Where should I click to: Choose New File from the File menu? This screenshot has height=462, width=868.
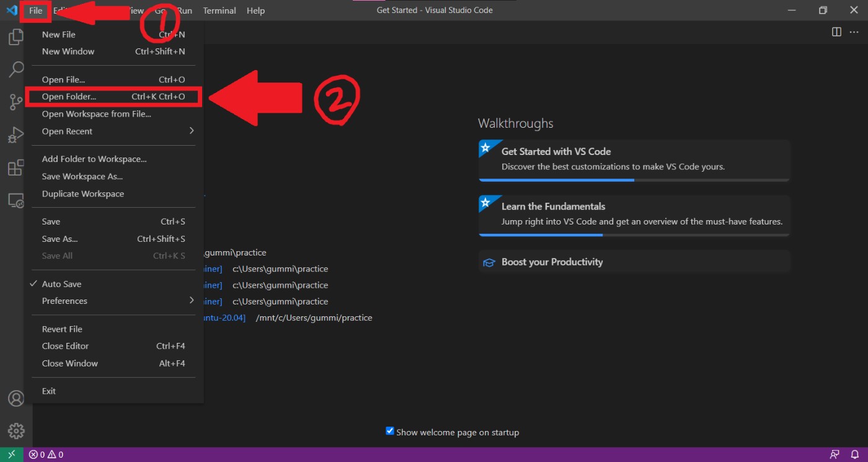pyautogui.click(x=113, y=35)
